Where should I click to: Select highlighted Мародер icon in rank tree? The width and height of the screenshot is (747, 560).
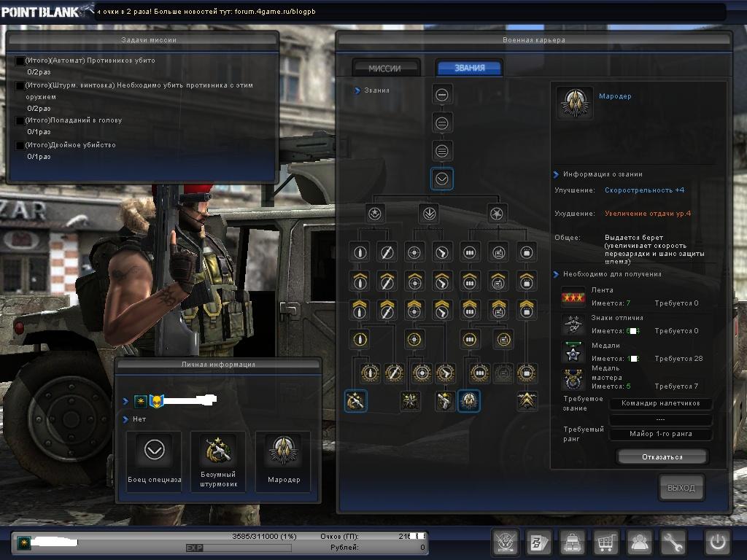click(469, 401)
